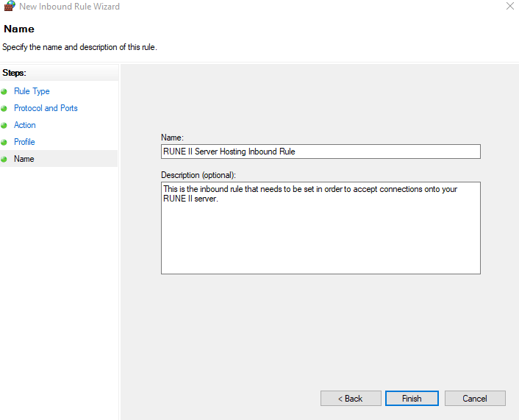Screen dimensions: 519x420
Task: Open the Protocol and Ports step
Action: [46, 108]
